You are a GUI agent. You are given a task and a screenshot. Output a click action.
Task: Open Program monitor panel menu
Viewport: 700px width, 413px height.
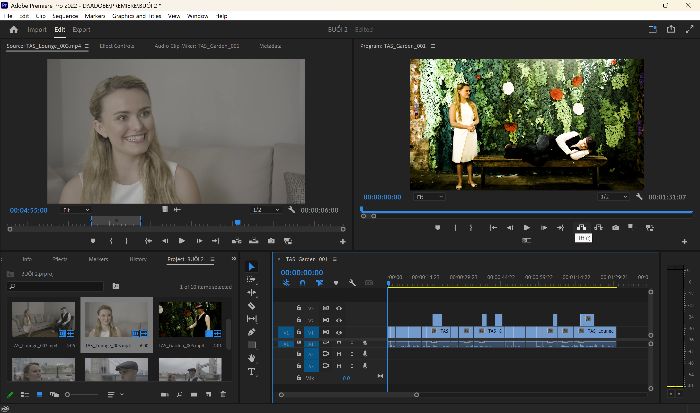point(433,46)
